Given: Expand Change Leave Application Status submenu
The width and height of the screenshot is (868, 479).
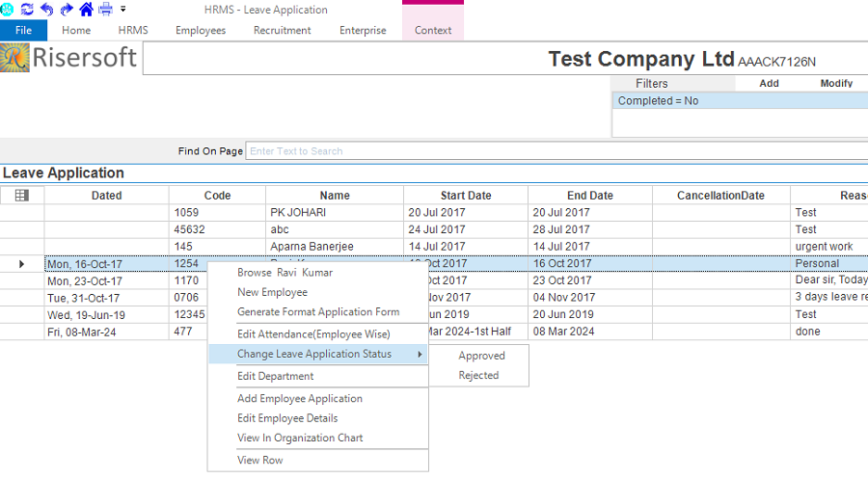Looking at the screenshot, I should point(317,354).
